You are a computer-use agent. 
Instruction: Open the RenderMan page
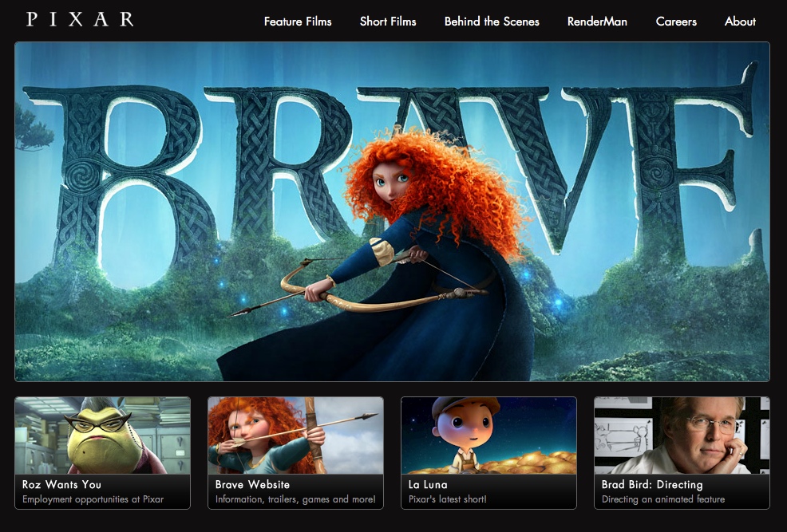(x=597, y=22)
